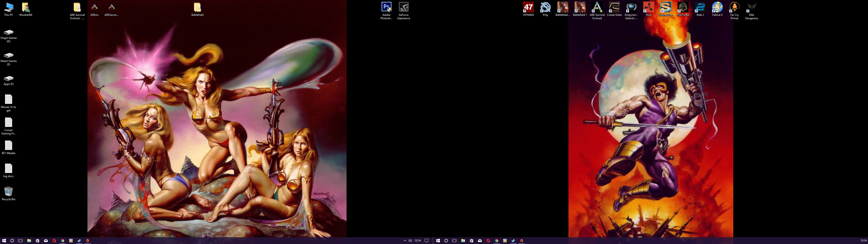Image resolution: width=868 pixels, height=244 pixels.
Task: Open the Action Center notifications
Action: [x=427, y=241]
